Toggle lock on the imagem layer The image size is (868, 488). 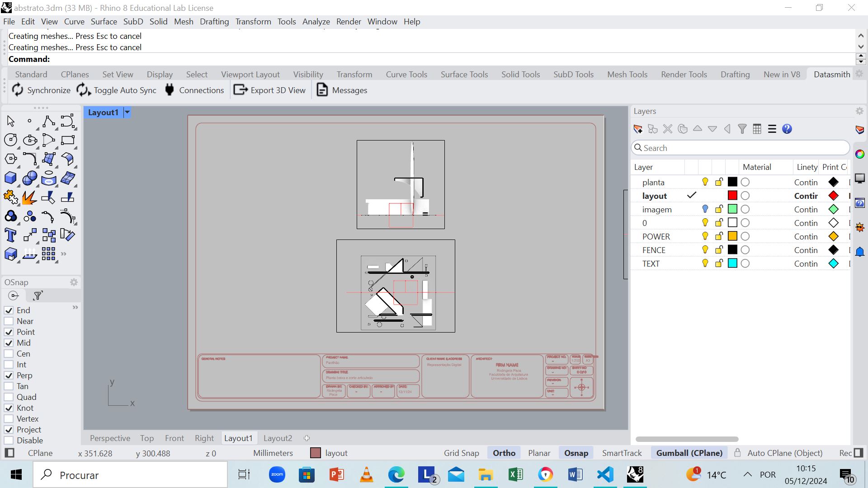pyautogui.click(x=719, y=209)
